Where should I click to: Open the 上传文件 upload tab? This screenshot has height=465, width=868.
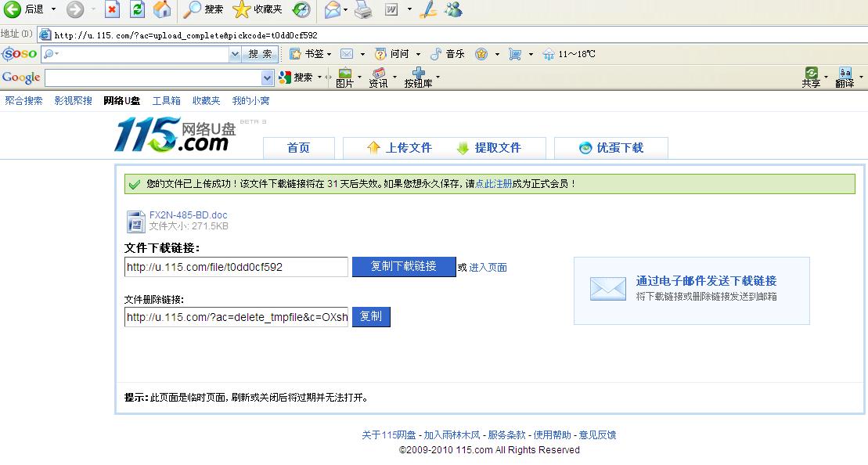399,148
